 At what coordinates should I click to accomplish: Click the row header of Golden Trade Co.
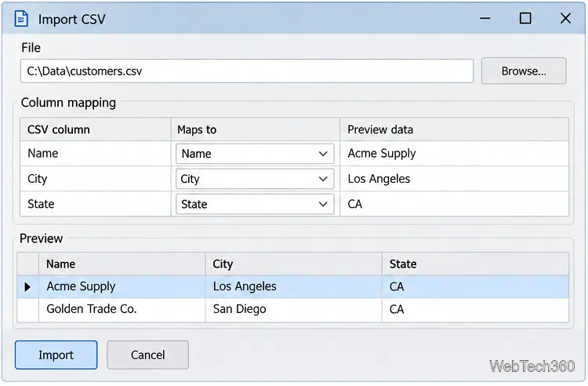27,310
